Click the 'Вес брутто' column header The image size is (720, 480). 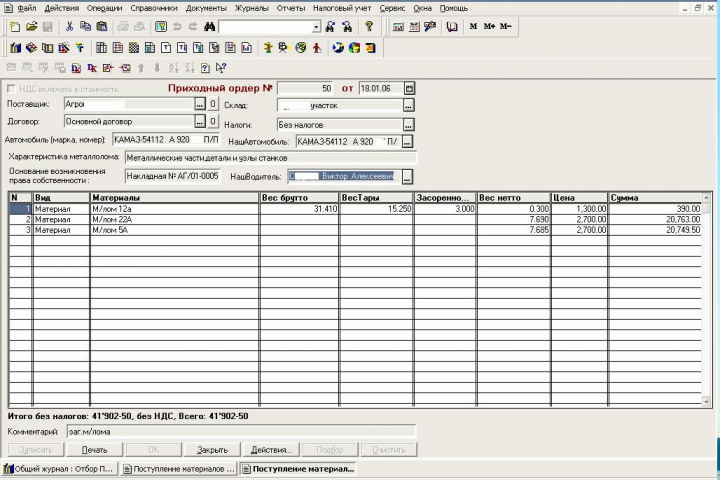pos(299,198)
